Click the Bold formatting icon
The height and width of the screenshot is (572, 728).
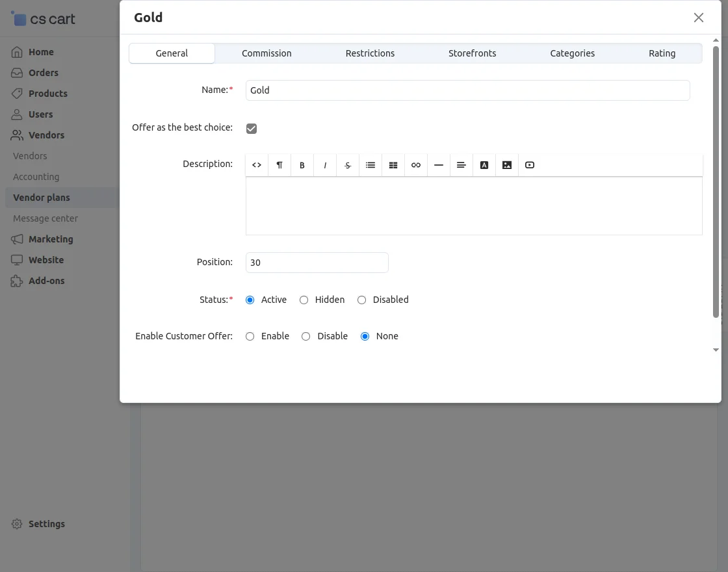pyautogui.click(x=302, y=165)
